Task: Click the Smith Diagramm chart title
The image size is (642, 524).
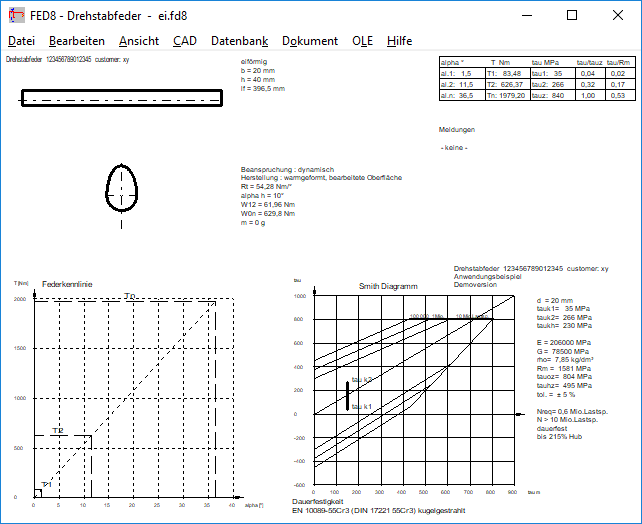Action: point(388,286)
